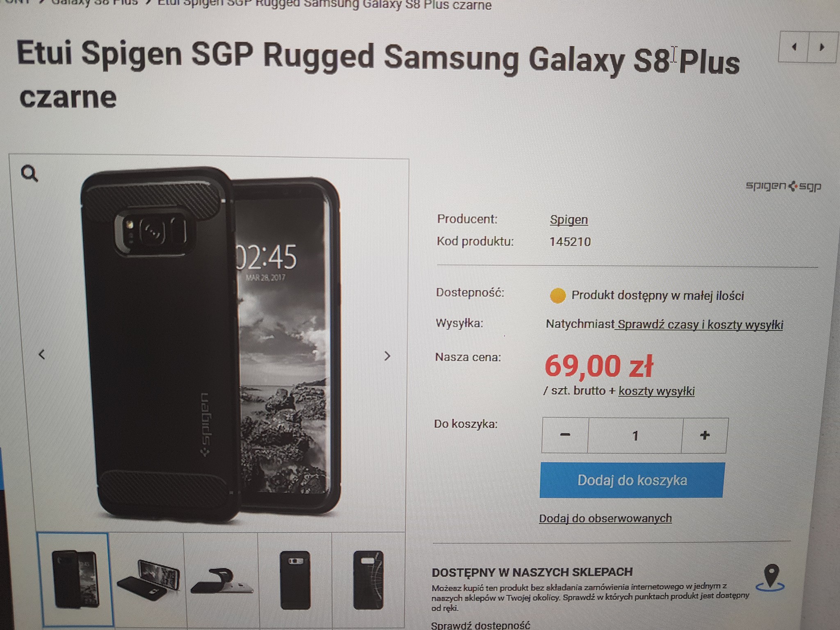This screenshot has height=630, width=840.
Task: Click the quantity input field showing 1
Action: (x=635, y=435)
